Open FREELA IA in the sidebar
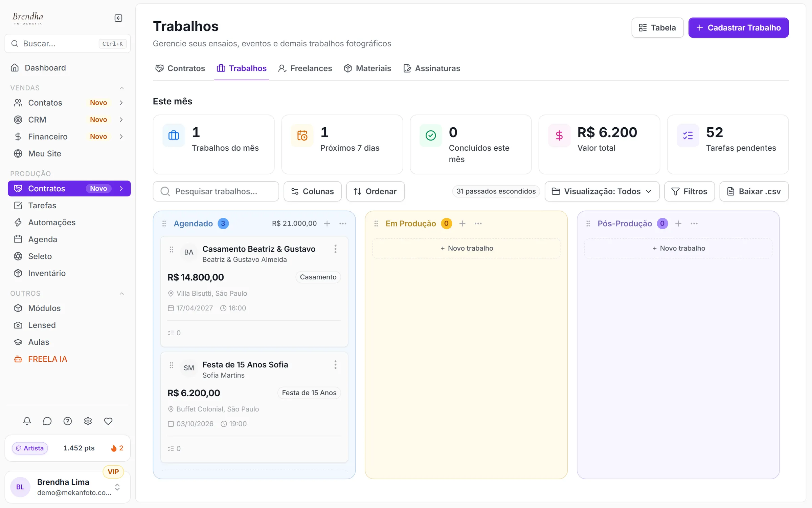Viewport: 812px width, 508px height. coord(69,359)
